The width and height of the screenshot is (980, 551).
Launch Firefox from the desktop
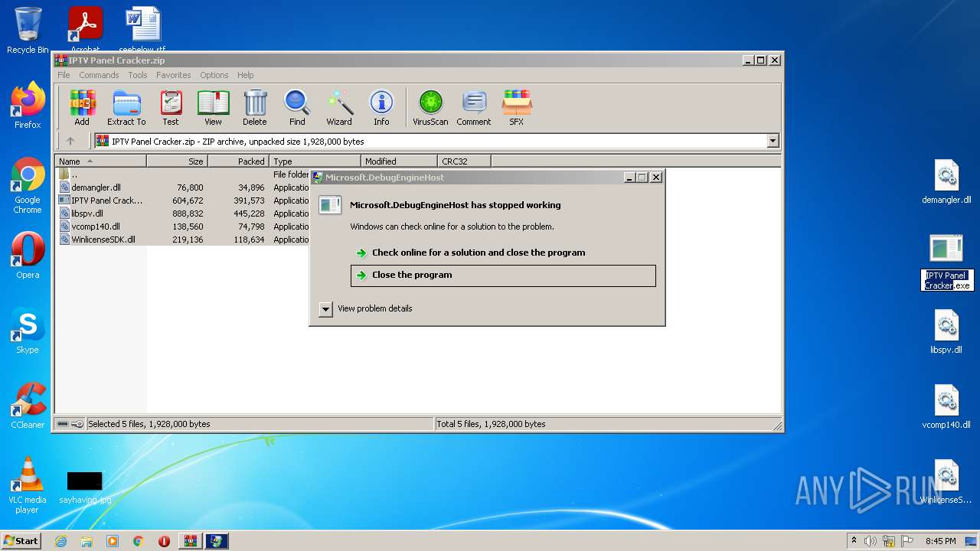pos(28,106)
